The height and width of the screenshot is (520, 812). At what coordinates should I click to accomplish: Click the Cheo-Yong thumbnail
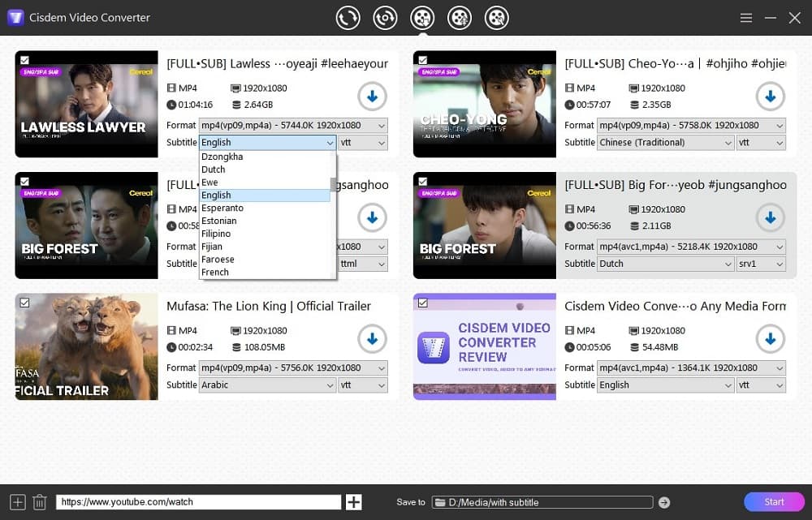[x=484, y=104]
